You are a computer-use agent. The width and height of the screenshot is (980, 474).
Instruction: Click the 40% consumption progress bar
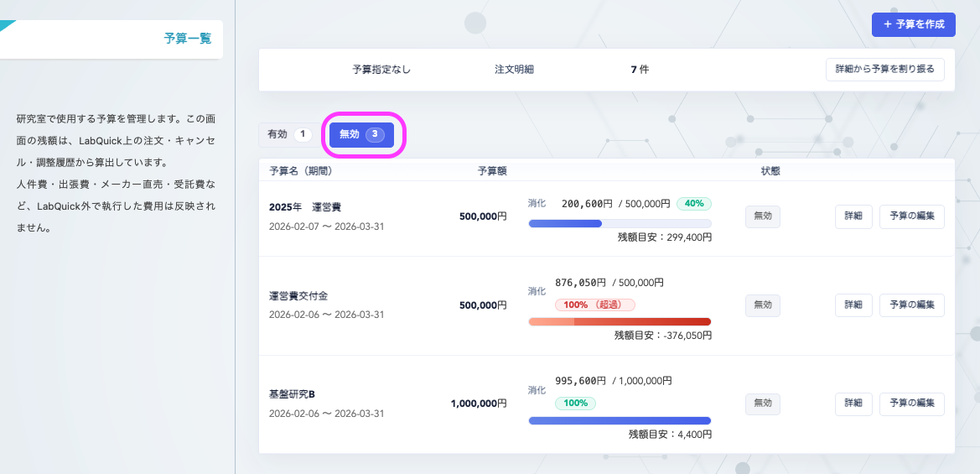[620, 223]
